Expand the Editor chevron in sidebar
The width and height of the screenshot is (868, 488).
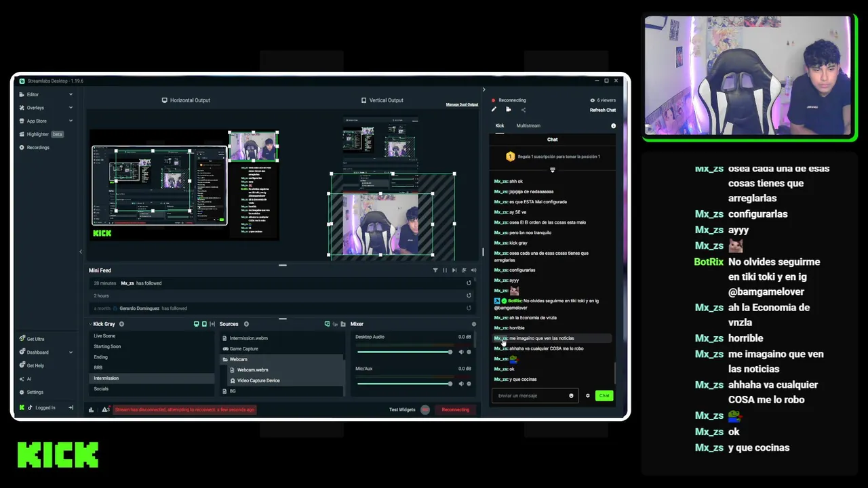click(x=71, y=94)
